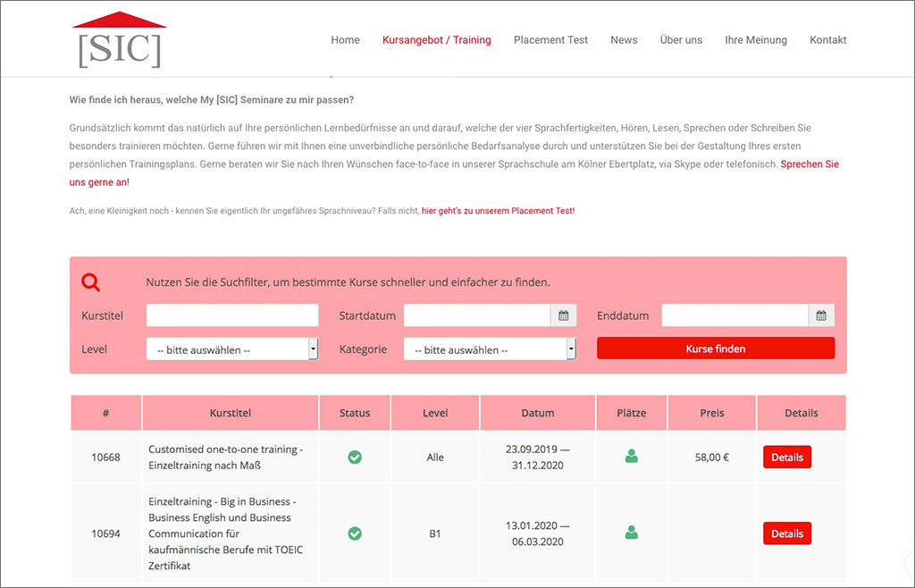This screenshot has height=588, width=915.
Task: Open the Startdatum calendar picker icon
Action: point(563,315)
